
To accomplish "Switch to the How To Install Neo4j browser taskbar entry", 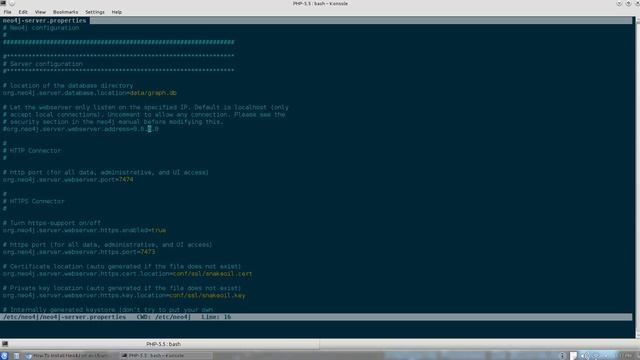I will point(69,356).
